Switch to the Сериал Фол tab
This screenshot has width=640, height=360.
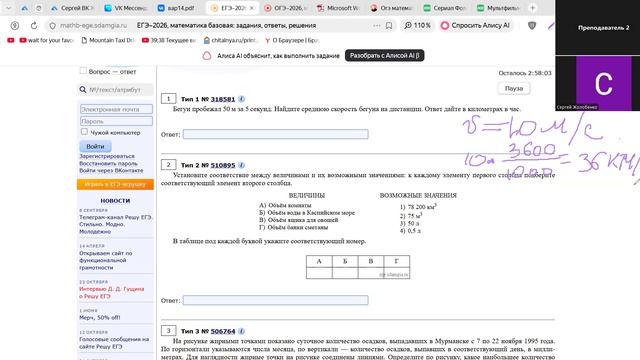[444, 8]
